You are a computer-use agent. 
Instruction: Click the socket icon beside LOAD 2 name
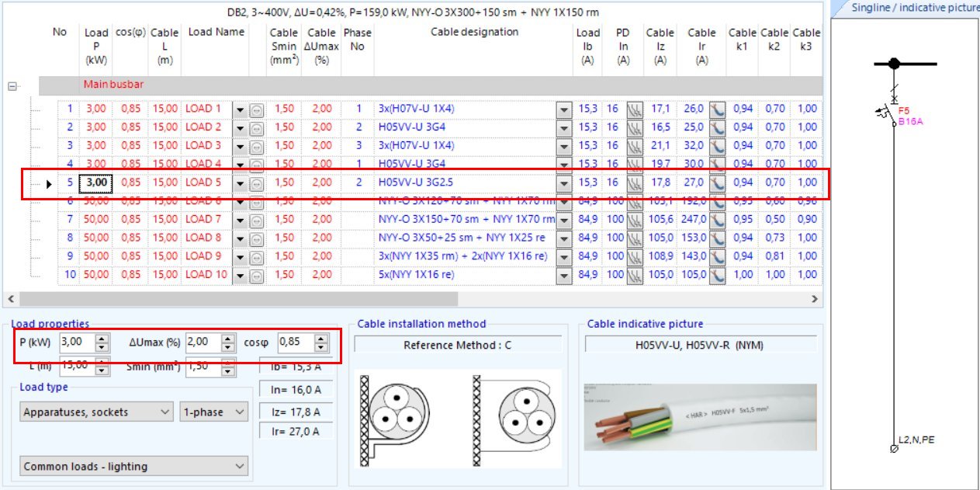click(255, 127)
